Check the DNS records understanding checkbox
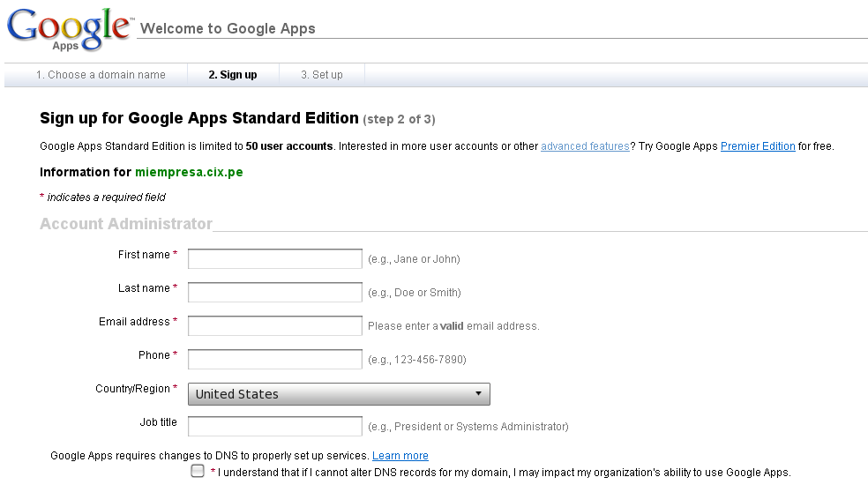The image size is (868, 492). click(198, 471)
